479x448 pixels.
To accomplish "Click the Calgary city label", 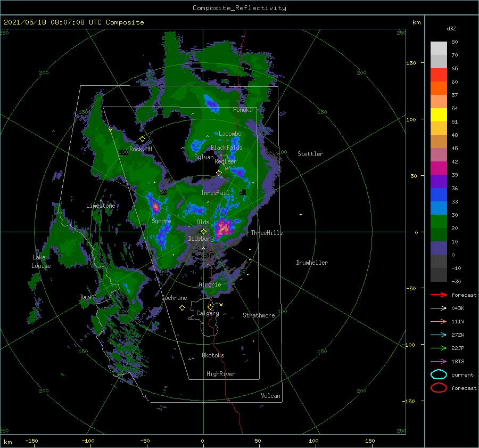I will click(x=208, y=313).
